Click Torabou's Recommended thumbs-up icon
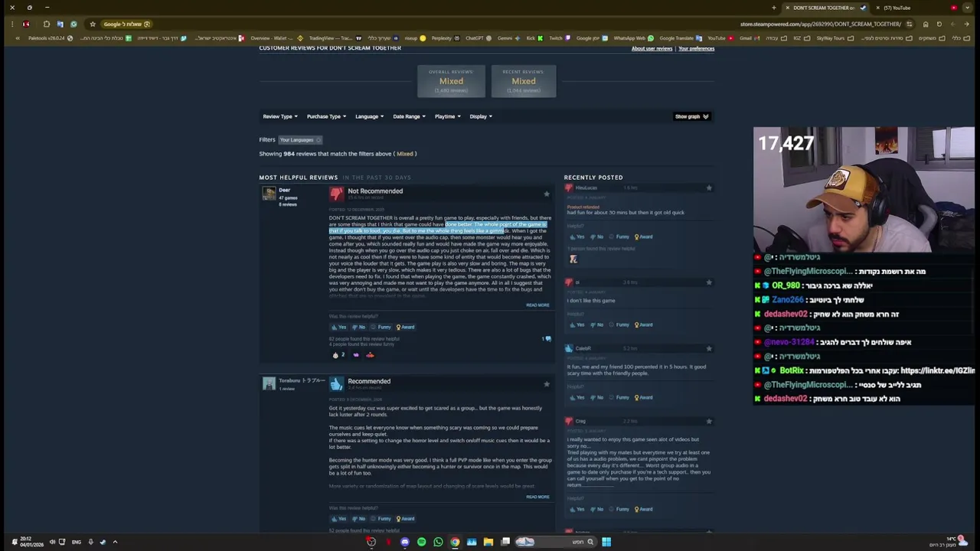980x551 pixels. click(337, 384)
